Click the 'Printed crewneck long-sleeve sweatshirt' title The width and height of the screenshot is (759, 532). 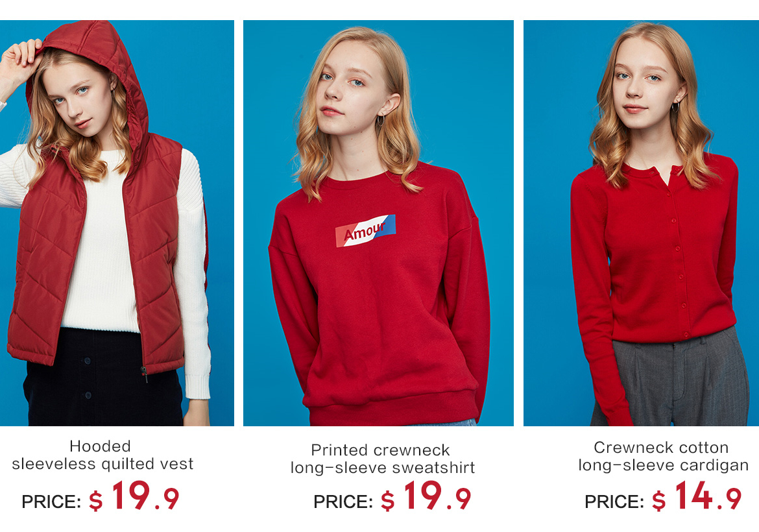pyautogui.click(x=382, y=459)
